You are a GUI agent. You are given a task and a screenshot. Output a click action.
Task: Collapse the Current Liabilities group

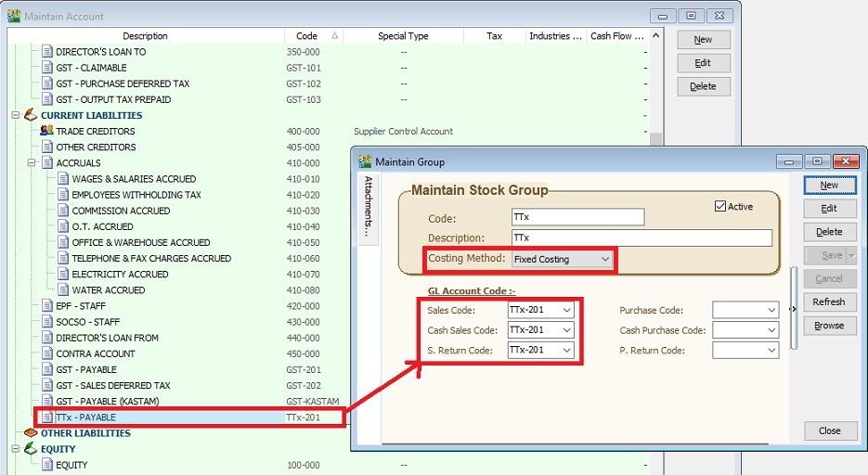click(x=15, y=115)
